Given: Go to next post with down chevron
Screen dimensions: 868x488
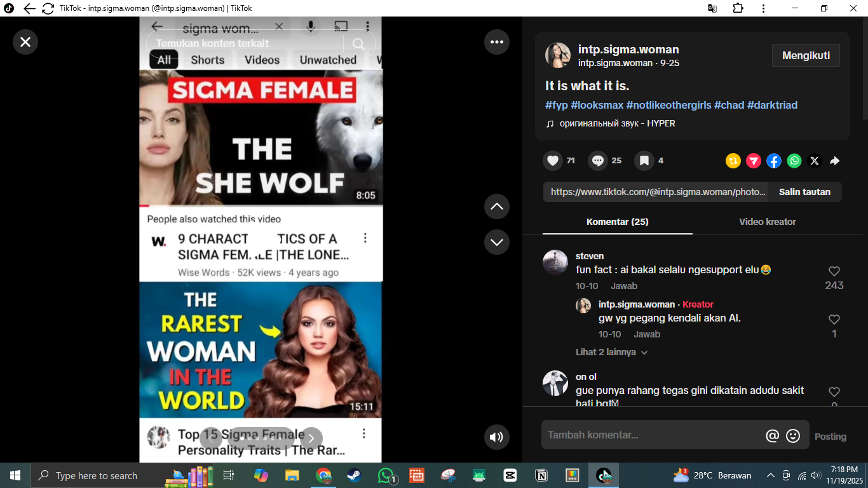Looking at the screenshot, I should pyautogui.click(x=496, y=242).
